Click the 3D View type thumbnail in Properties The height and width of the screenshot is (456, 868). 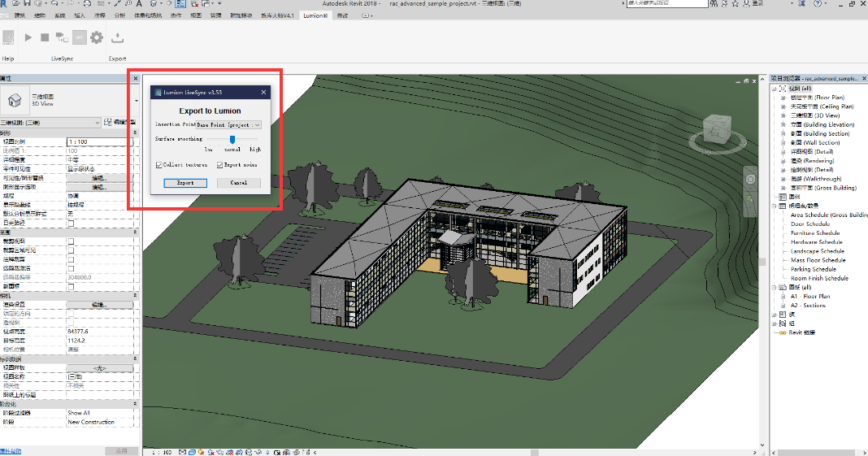tap(15, 100)
